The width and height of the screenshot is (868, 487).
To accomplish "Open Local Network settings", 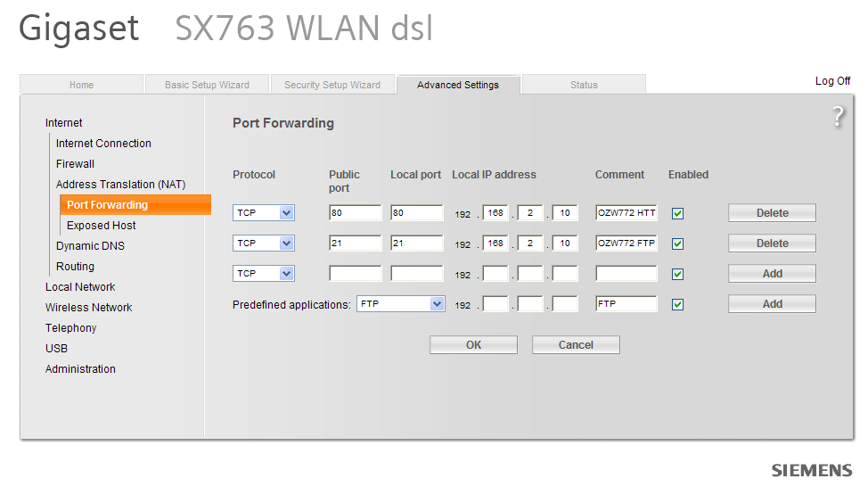I will tap(80, 286).
